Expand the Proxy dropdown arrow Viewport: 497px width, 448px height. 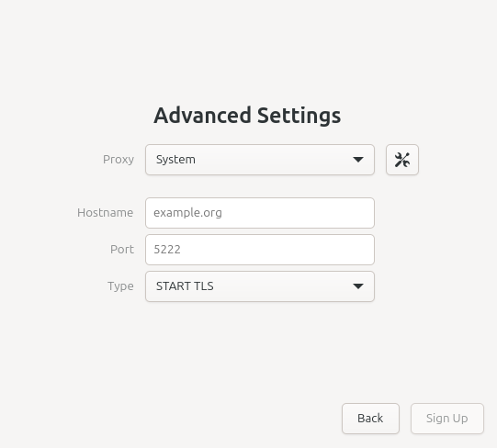[x=358, y=160]
